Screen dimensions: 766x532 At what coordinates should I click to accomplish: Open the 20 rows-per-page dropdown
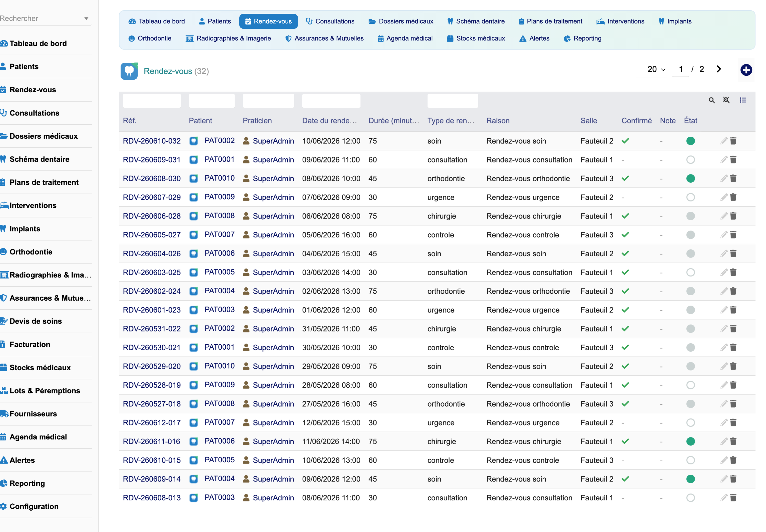point(656,69)
